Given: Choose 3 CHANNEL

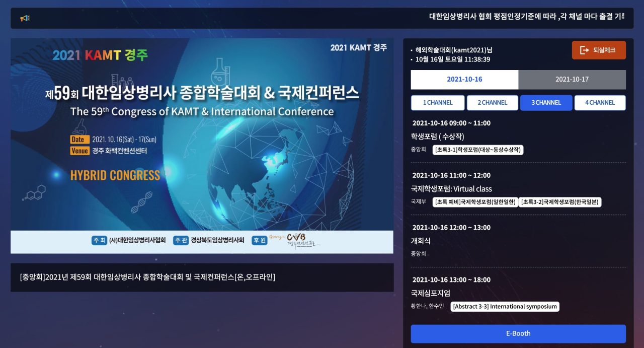Looking at the screenshot, I should pyautogui.click(x=546, y=103).
